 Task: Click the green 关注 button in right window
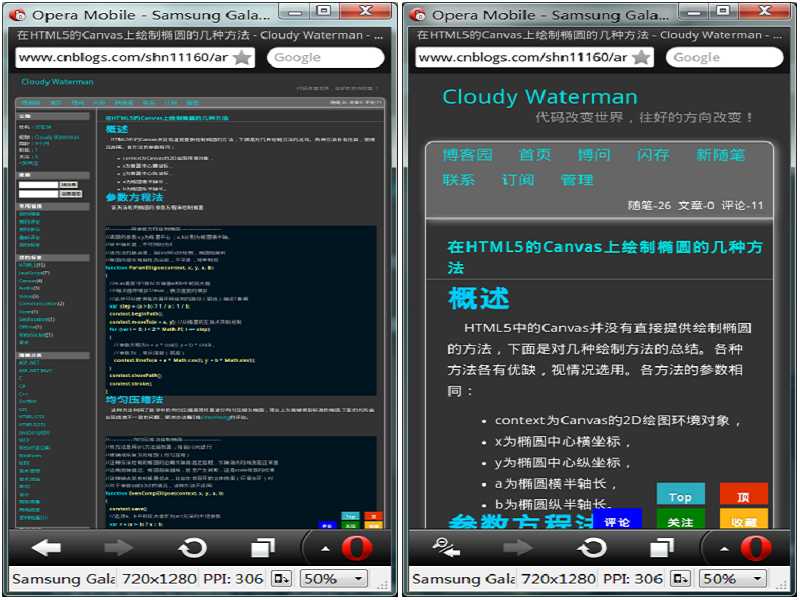[x=681, y=519]
